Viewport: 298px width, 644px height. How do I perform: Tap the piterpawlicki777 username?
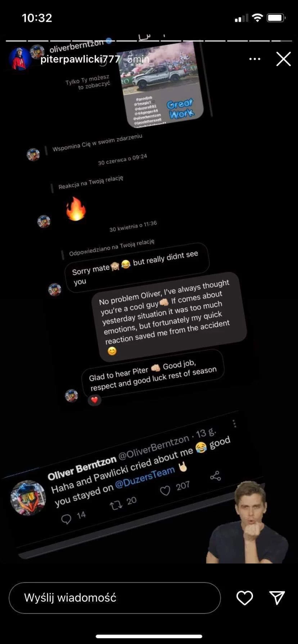tap(80, 59)
